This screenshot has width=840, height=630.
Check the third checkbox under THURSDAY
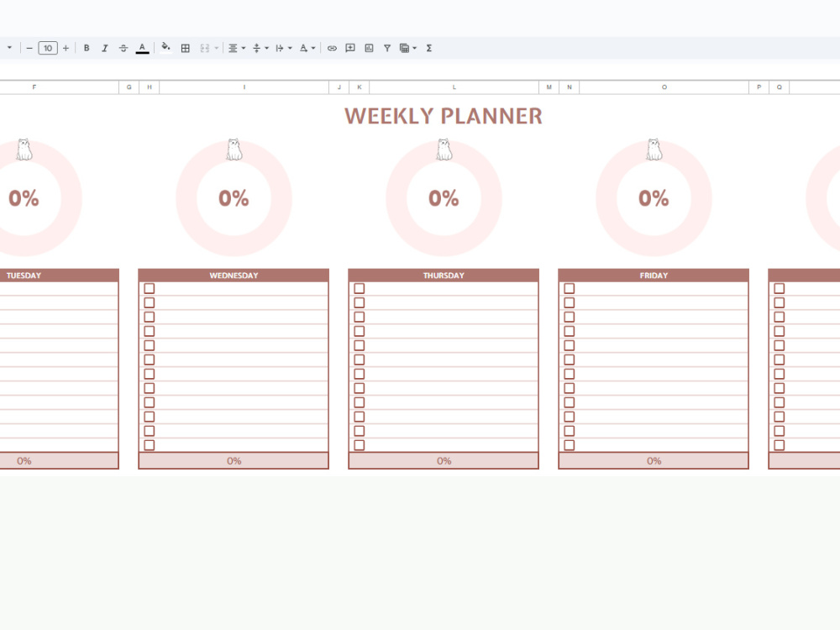click(x=360, y=318)
